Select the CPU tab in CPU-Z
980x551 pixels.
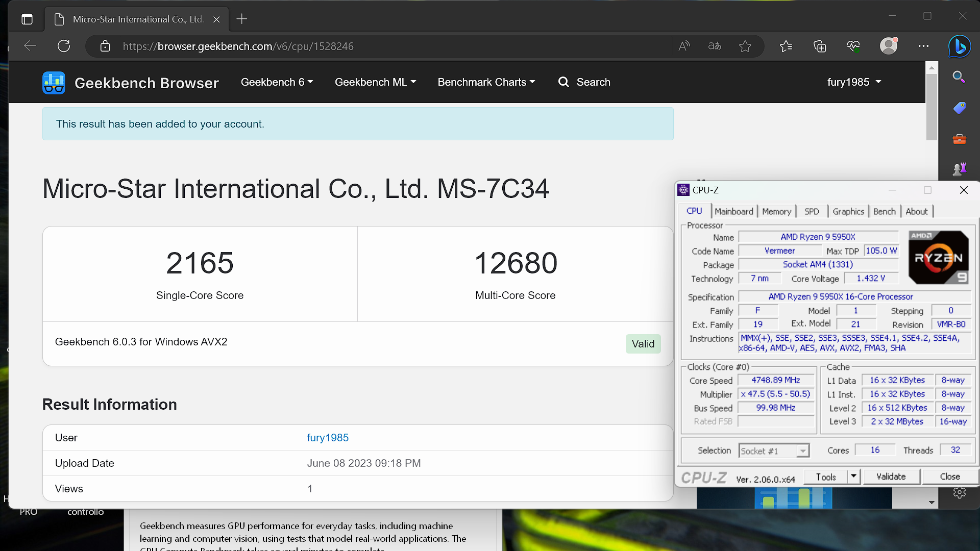(694, 211)
